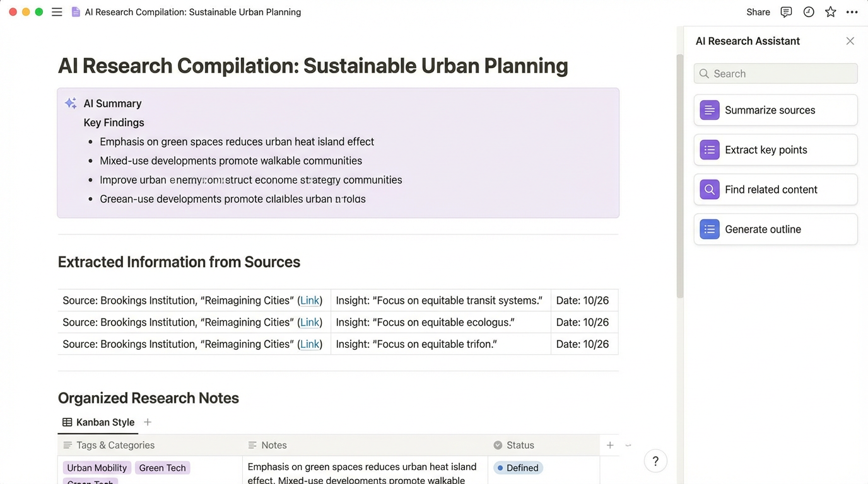The height and width of the screenshot is (484, 868).
Task: Choose Generate outline in assistant panel
Action: [x=775, y=229]
